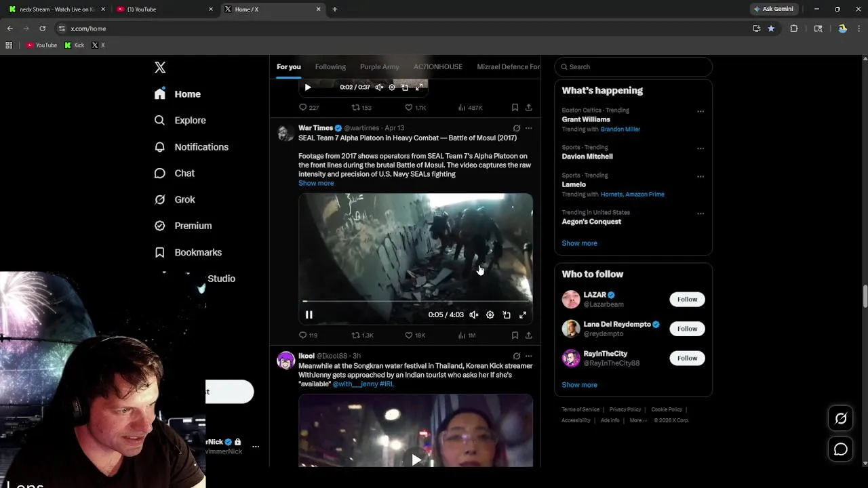Open options for Grant Williams trend
The image size is (868, 488).
(x=701, y=111)
